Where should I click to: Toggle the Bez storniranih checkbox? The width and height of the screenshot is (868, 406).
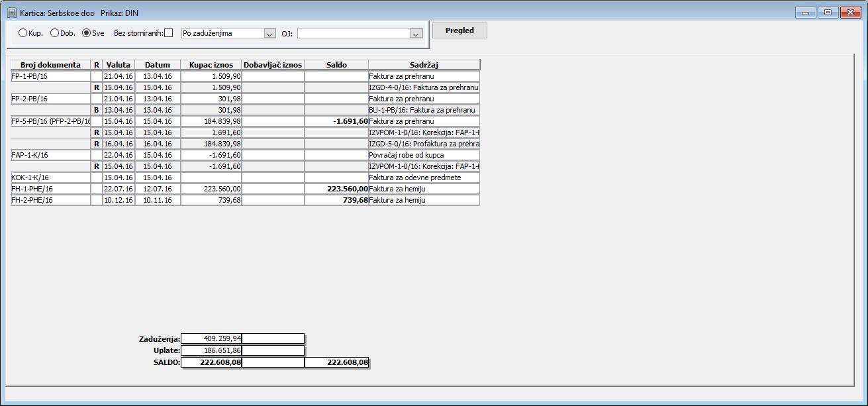pos(168,33)
